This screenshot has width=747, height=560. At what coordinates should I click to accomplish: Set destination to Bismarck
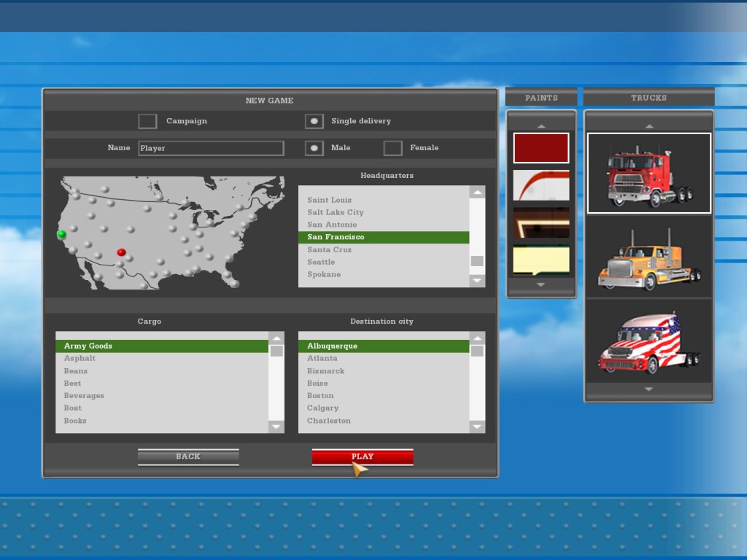(384, 371)
